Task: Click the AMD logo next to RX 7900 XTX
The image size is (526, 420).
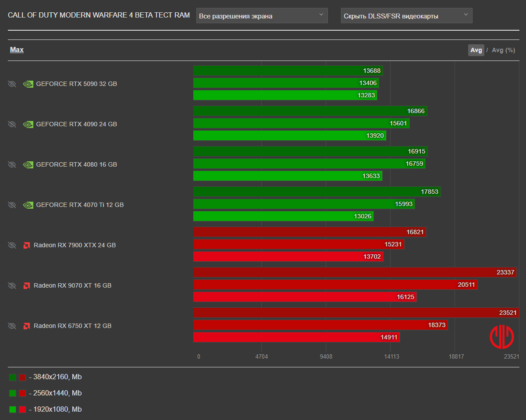Action: click(x=27, y=245)
